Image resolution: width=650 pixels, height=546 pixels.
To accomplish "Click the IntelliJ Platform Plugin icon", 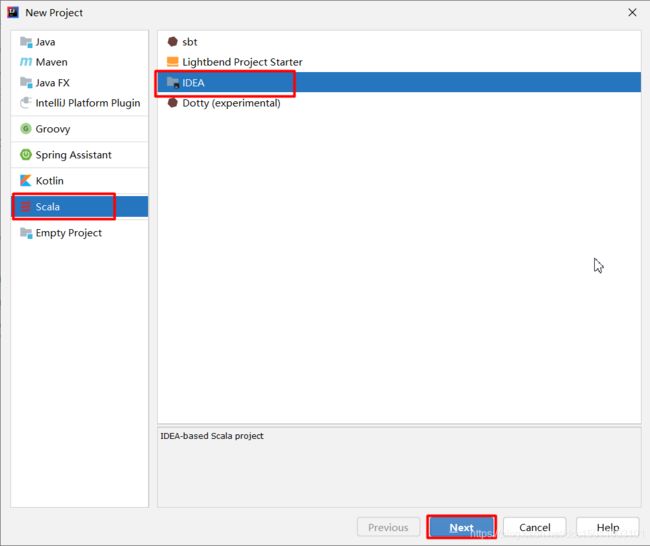I will click(26, 102).
